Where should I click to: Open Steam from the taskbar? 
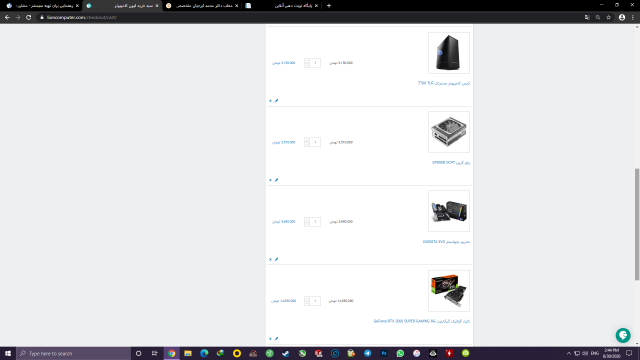pyautogui.click(x=286, y=353)
